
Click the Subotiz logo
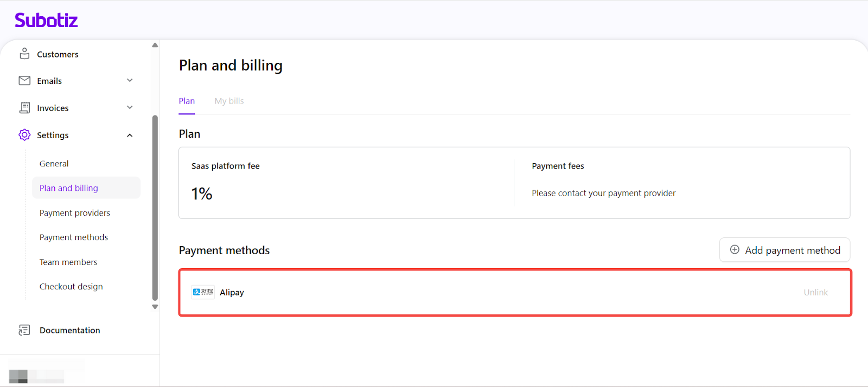click(46, 21)
